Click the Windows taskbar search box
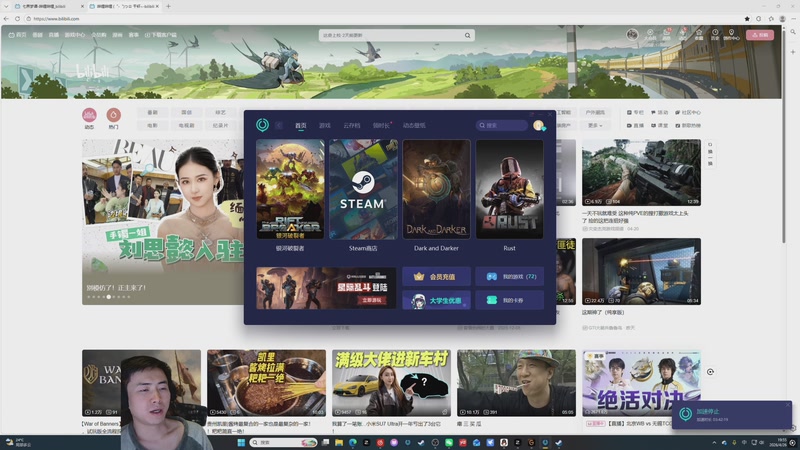The height and width of the screenshot is (450, 800). [283, 442]
